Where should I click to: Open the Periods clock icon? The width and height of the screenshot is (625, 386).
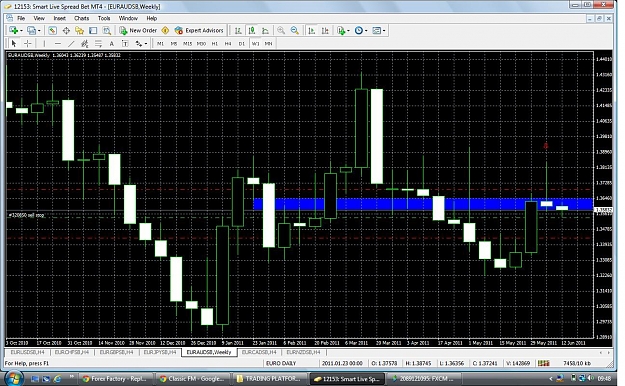coord(359,30)
